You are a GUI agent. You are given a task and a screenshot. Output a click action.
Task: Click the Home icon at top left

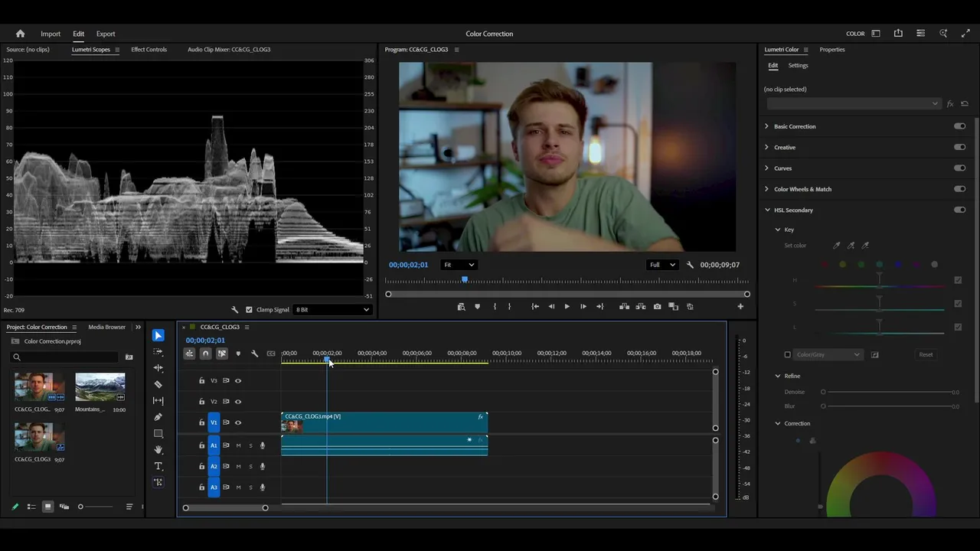pos(21,34)
